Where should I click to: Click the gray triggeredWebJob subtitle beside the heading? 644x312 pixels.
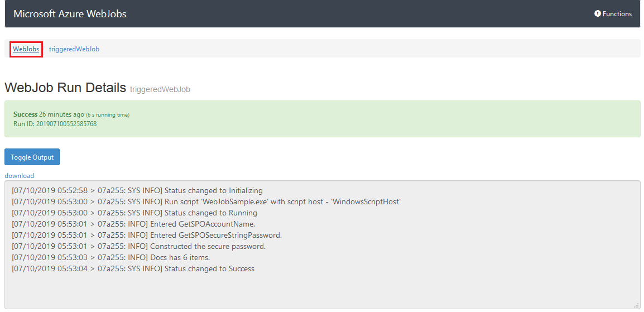point(160,89)
